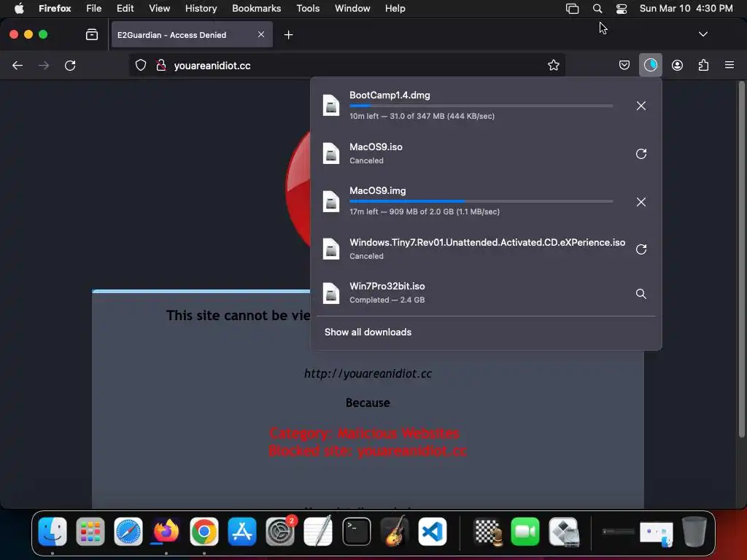
Task: Open the History menu
Action: (201, 9)
